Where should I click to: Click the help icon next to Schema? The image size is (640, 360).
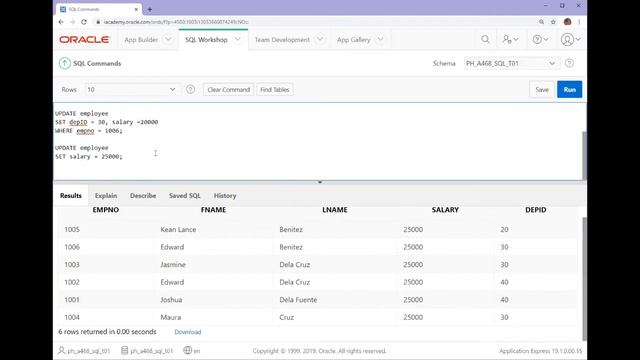point(569,63)
